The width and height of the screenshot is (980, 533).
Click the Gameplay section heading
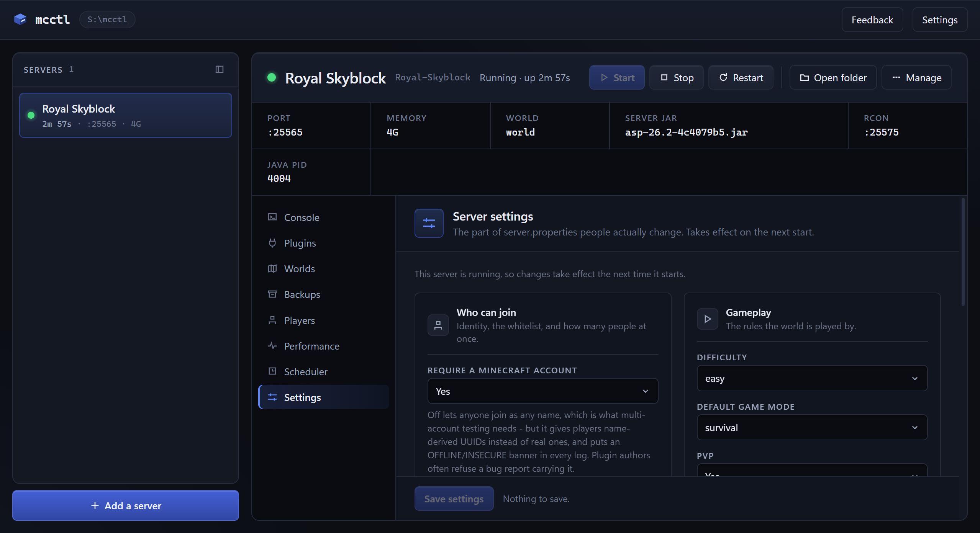pos(748,312)
